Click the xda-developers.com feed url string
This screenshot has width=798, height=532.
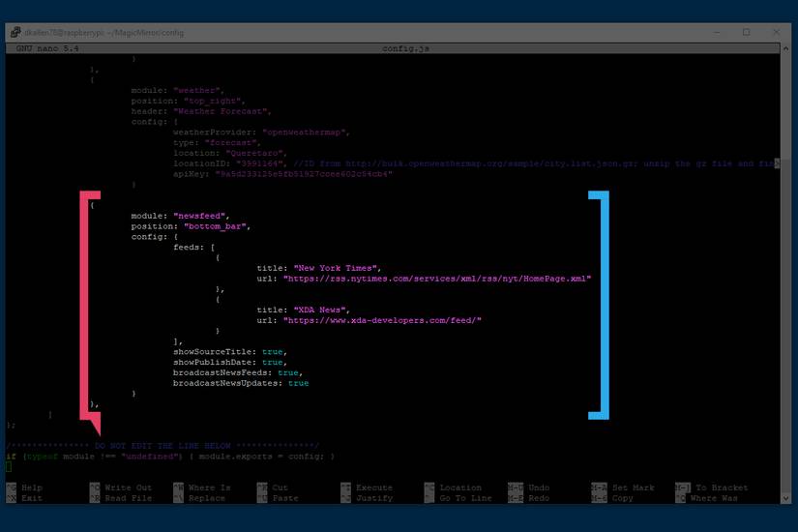pos(382,321)
